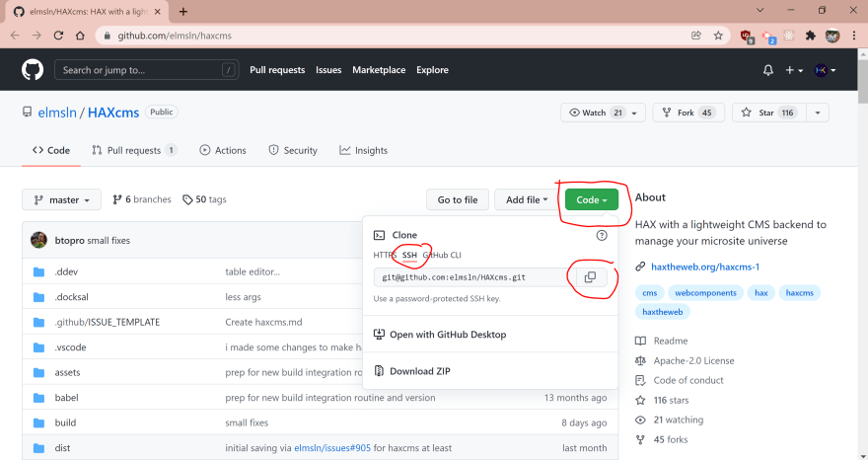Open the Chrome profile avatar
The width and height of the screenshot is (868, 460).
832,36
